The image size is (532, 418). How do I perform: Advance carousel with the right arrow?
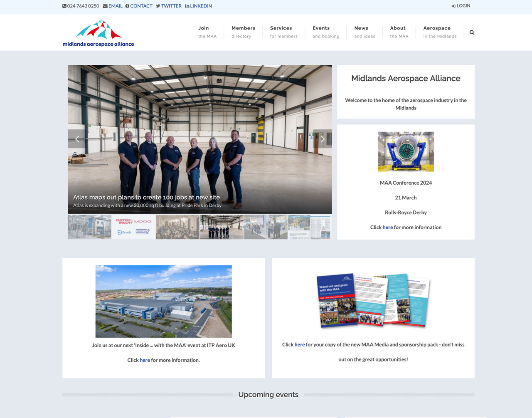pyautogui.click(x=323, y=139)
